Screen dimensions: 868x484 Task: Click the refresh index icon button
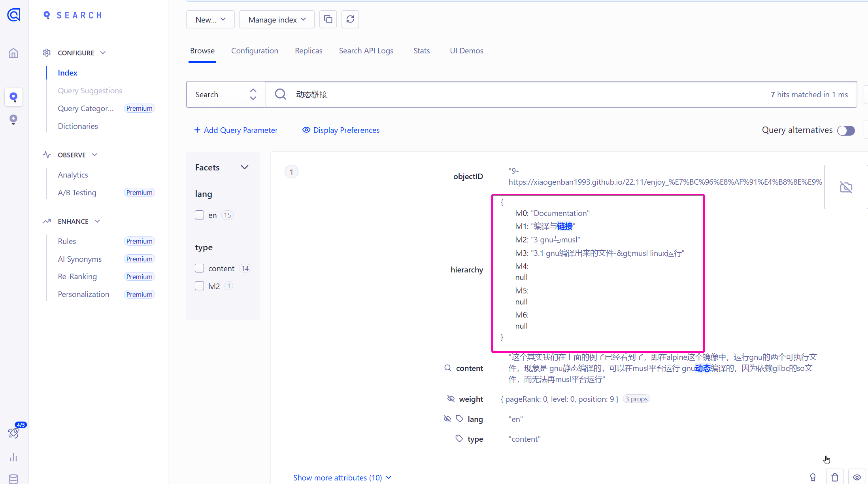(x=350, y=19)
